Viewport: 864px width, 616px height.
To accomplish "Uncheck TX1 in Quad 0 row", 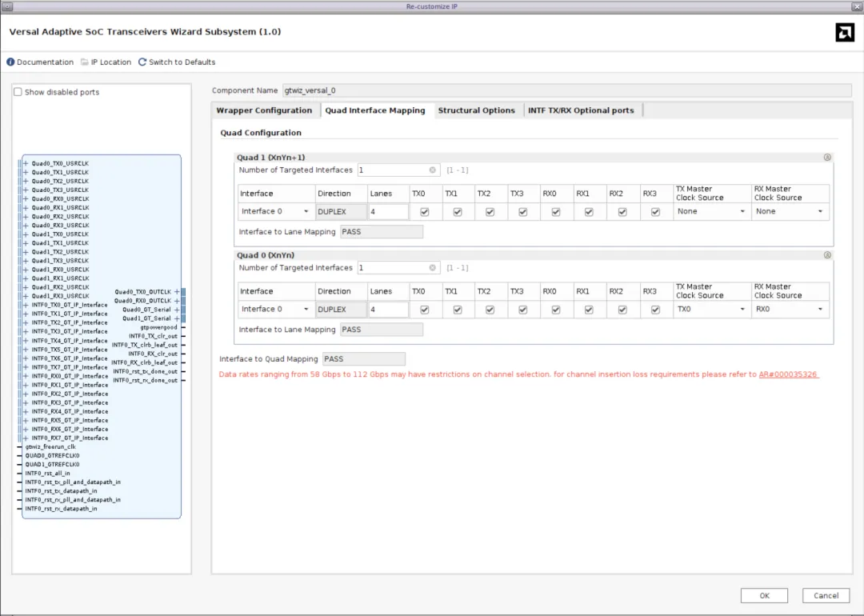I will tap(458, 310).
